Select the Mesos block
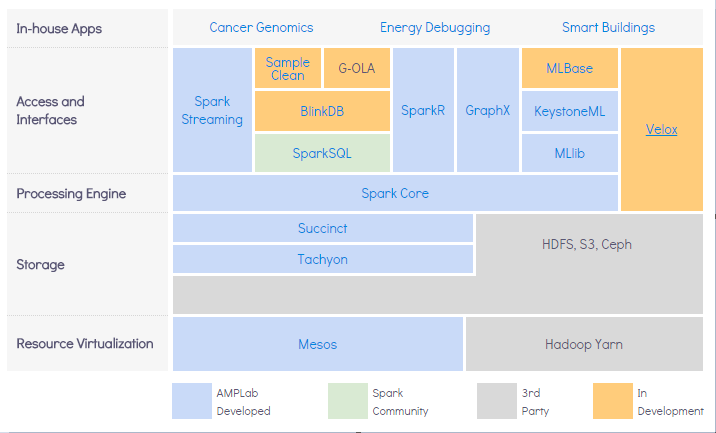This screenshot has width=716, height=433. (x=318, y=344)
